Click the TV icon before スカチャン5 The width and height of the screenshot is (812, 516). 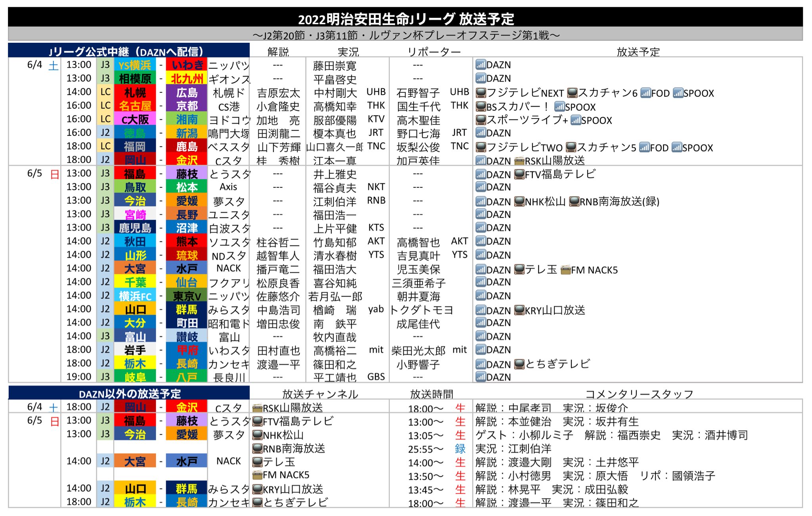pos(571,147)
